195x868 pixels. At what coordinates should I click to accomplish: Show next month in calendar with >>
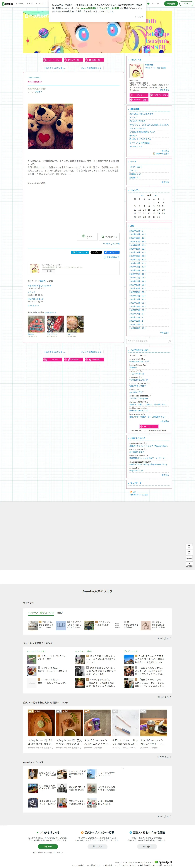pos(156,195)
